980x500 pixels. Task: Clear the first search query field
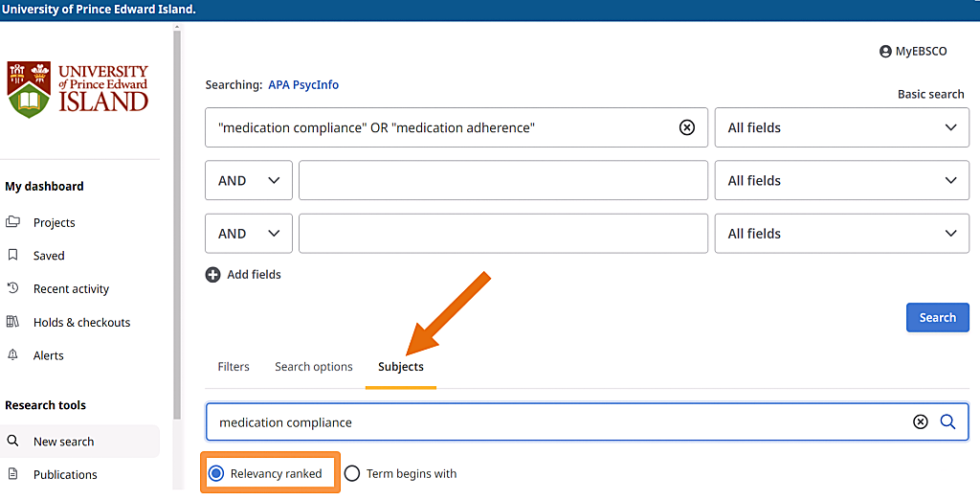click(x=686, y=127)
